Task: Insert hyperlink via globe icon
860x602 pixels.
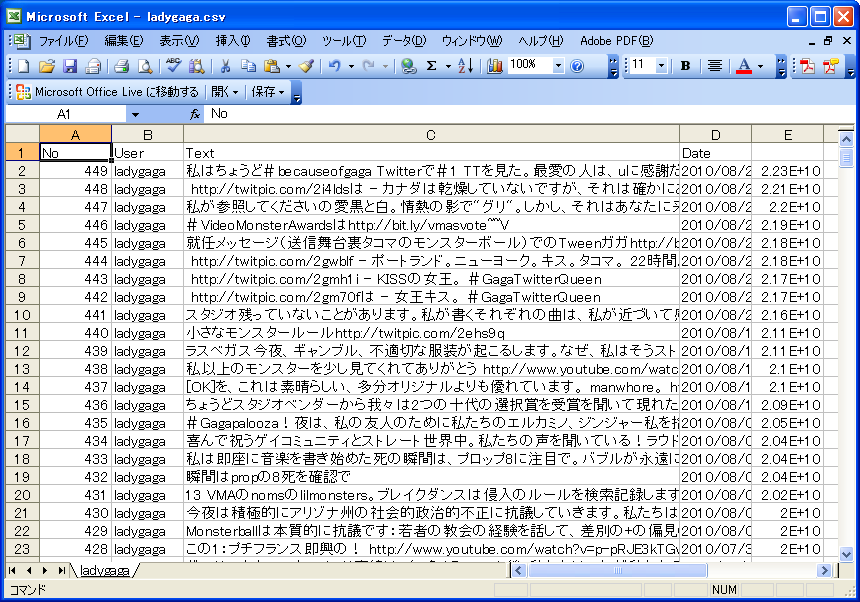Action: [x=408, y=66]
